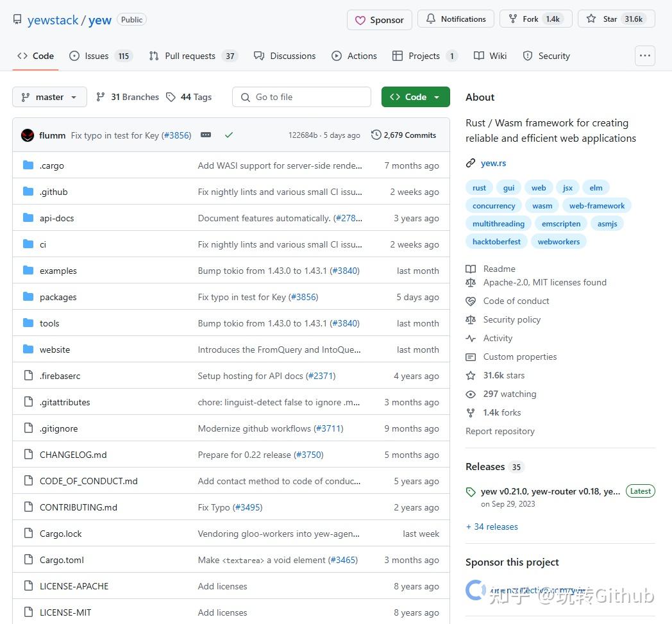
Task: View repository Activity from the sidebar
Action: coord(498,338)
